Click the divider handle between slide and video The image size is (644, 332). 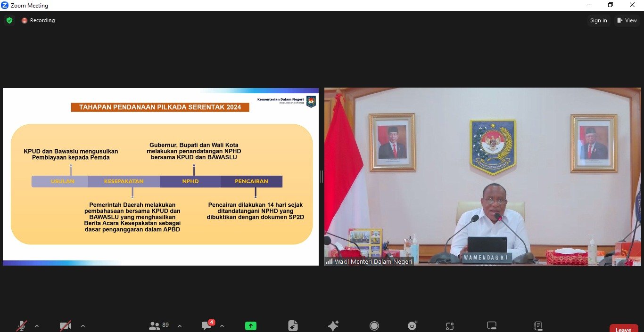point(322,177)
